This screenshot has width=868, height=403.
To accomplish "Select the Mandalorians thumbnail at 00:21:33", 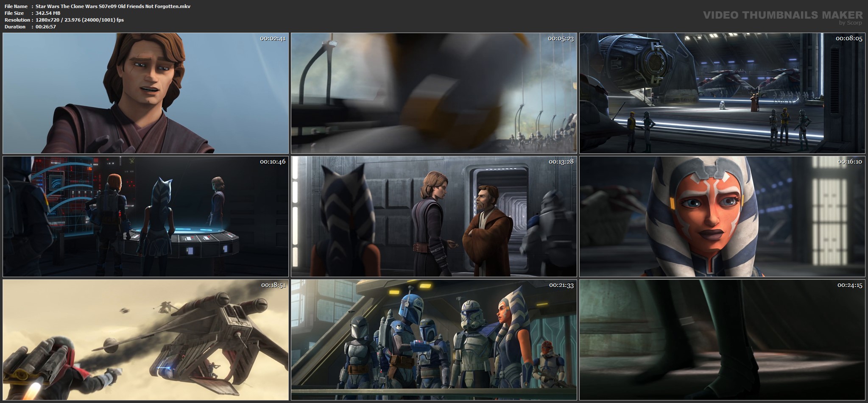I will pos(434,340).
